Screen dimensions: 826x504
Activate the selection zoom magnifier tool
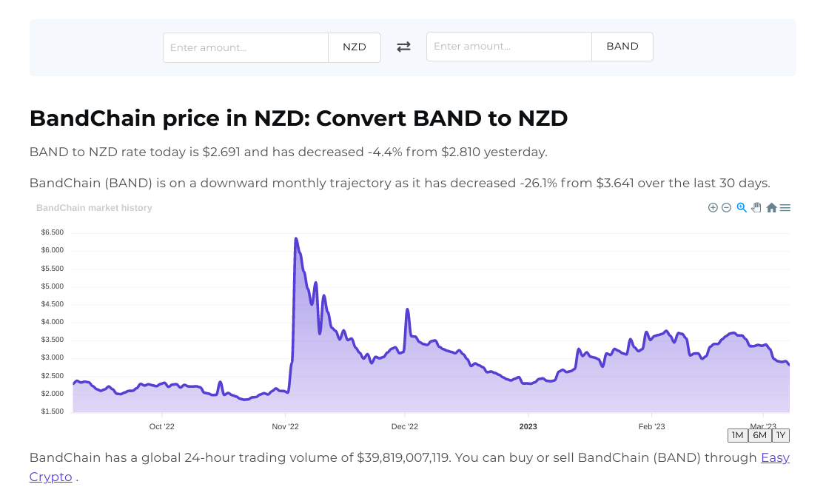click(742, 208)
